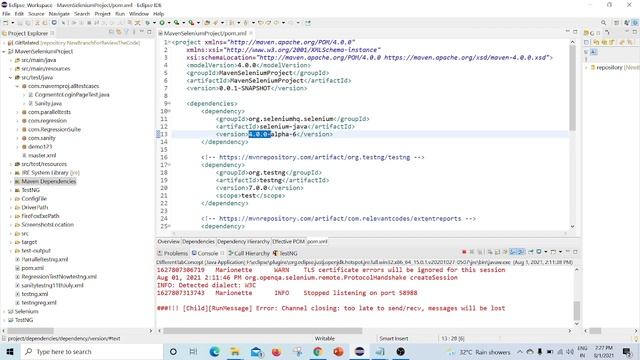This screenshot has height=360, width=640.
Task: Fold the dependencies element at line 9
Action: pyautogui.click(x=169, y=104)
